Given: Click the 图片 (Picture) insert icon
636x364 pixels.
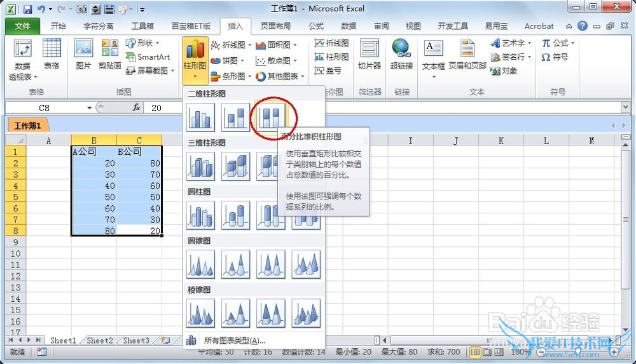Looking at the screenshot, I should (83, 54).
